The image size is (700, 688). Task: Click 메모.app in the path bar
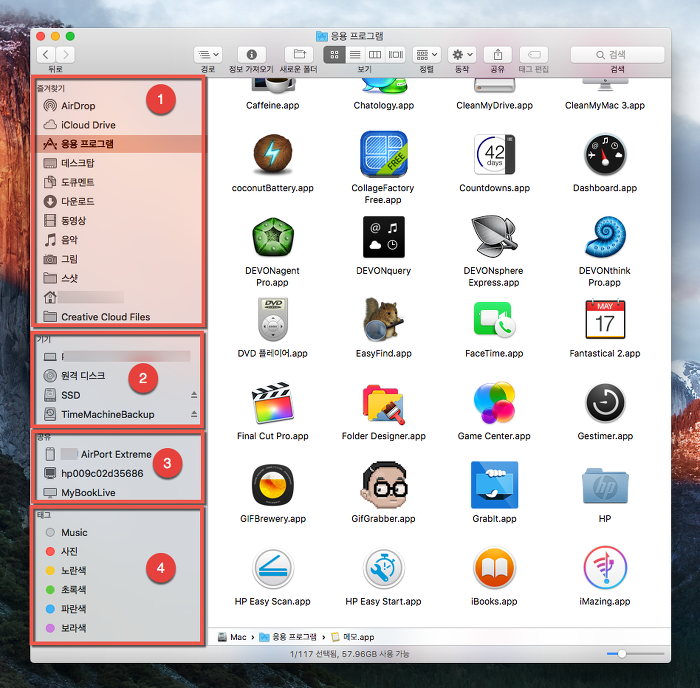tap(353, 637)
